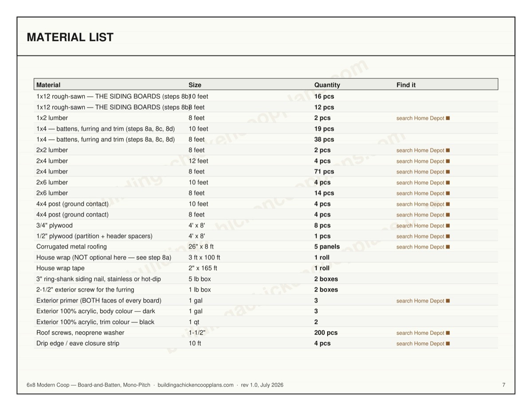Image resolution: width=532 pixels, height=411 pixels.
Task: Open Home Depot link for exterior primer
Action: [423, 301]
